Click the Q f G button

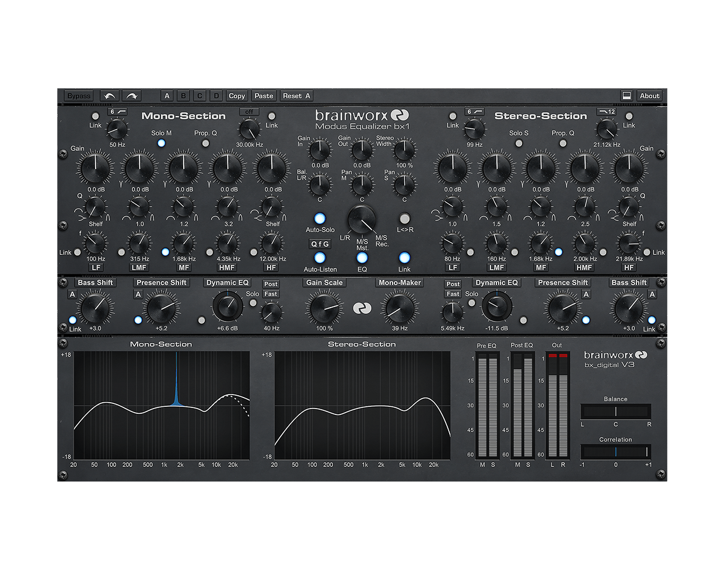[320, 244]
